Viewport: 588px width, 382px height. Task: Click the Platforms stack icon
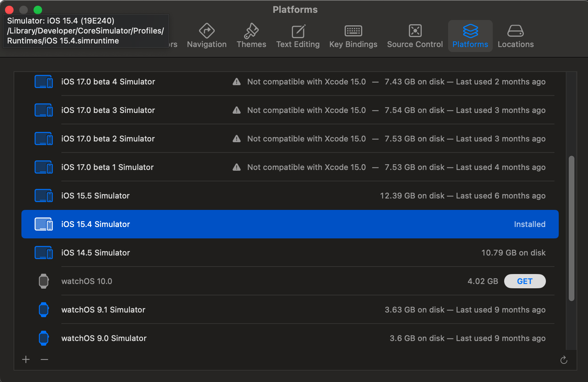coord(470,31)
